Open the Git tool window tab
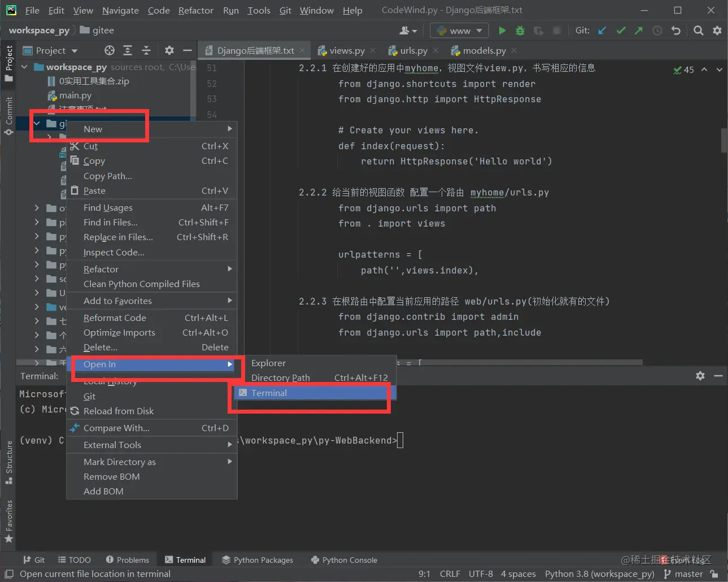728x582 pixels. click(34, 560)
